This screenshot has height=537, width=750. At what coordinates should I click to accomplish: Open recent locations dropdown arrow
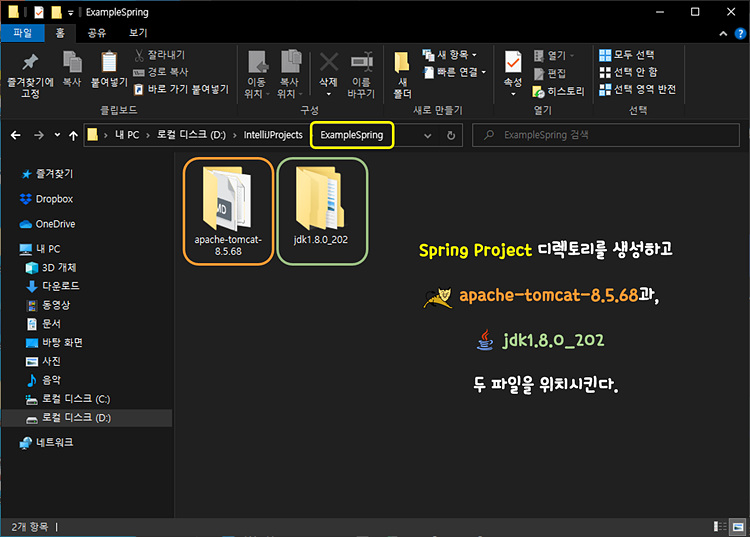(57, 135)
